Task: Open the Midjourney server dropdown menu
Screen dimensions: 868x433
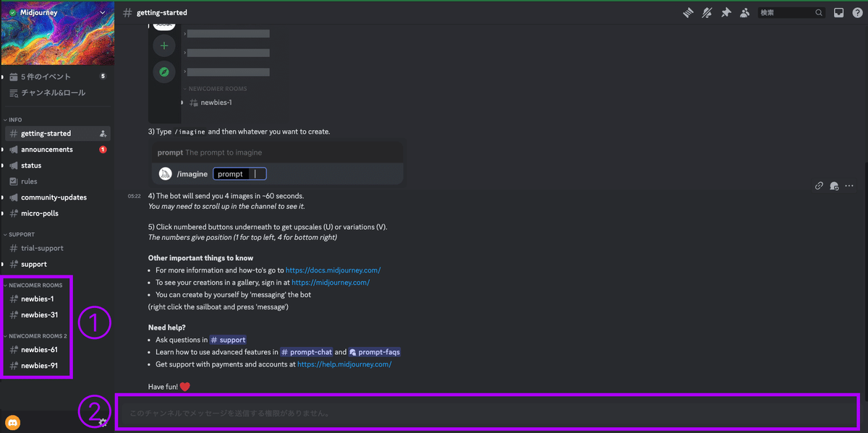Action: tap(102, 12)
